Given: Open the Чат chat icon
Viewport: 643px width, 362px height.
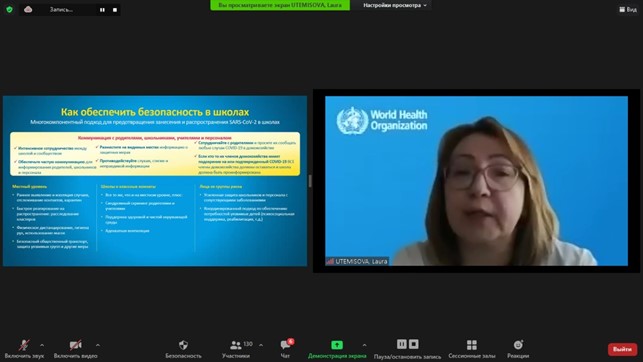Looking at the screenshot, I should [286, 345].
